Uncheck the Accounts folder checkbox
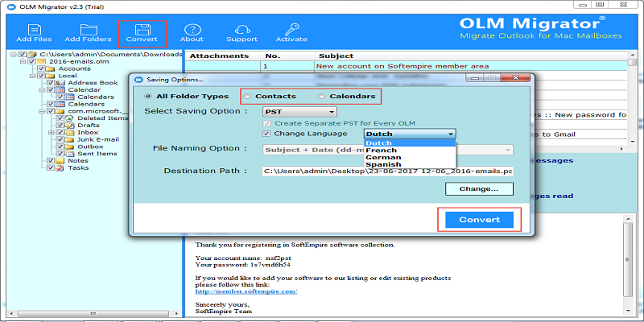The width and height of the screenshot is (644, 322). 41,68
